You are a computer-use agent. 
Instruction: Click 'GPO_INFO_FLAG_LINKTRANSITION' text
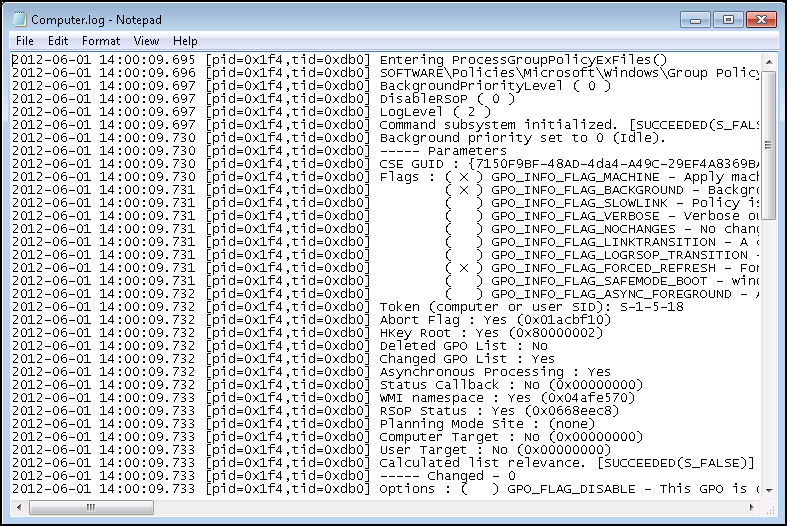point(603,242)
